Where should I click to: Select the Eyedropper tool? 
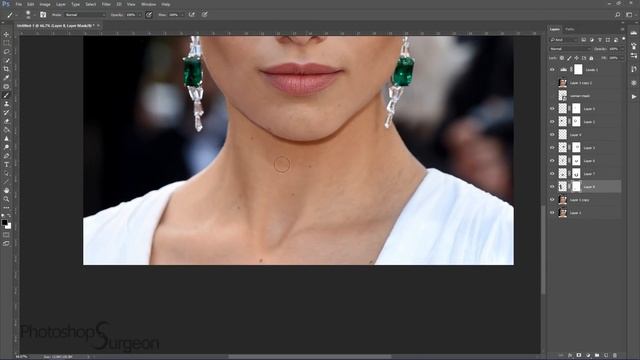[6, 78]
